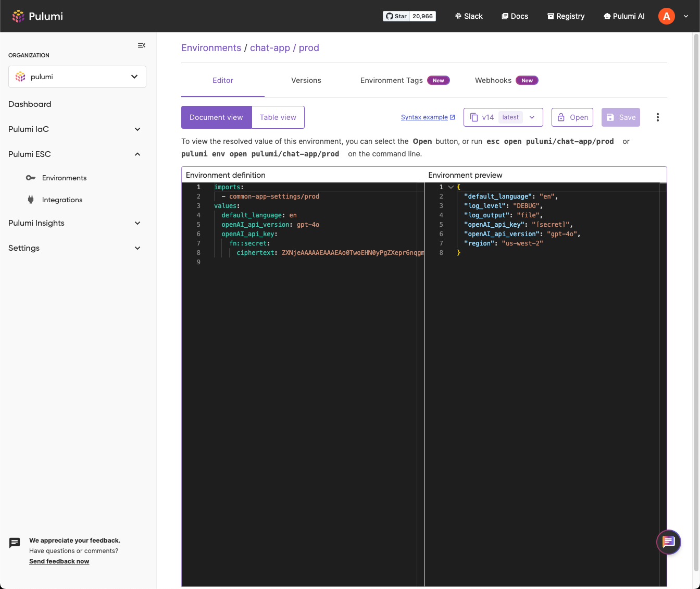The image size is (700, 589).
Task: Open Environments in the sidebar
Action: (x=64, y=178)
